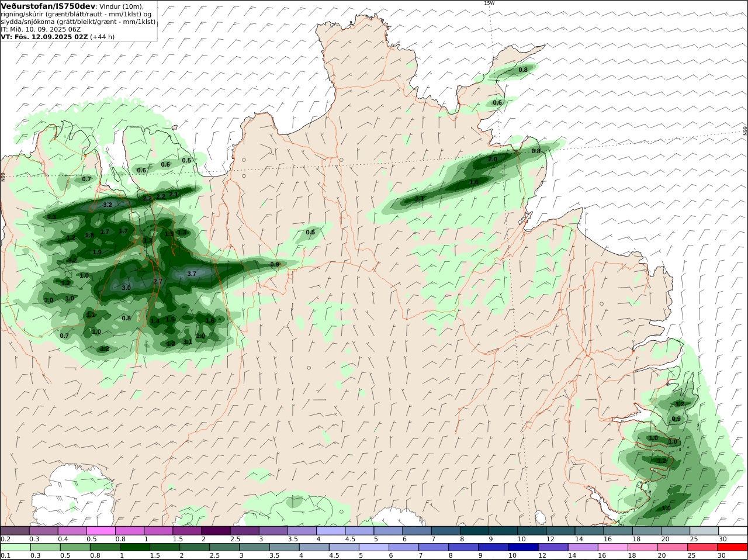
Task: Click the Veðurstofan/IS750dev title text
Action: (x=48, y=6)
